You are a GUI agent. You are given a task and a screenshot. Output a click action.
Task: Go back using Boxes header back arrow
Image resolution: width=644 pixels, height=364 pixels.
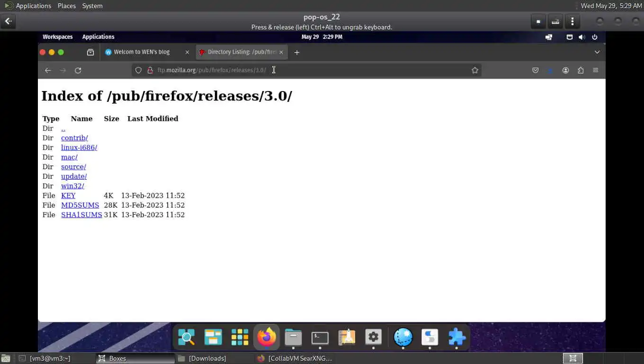pyautogui.click(x=9, y=21)
